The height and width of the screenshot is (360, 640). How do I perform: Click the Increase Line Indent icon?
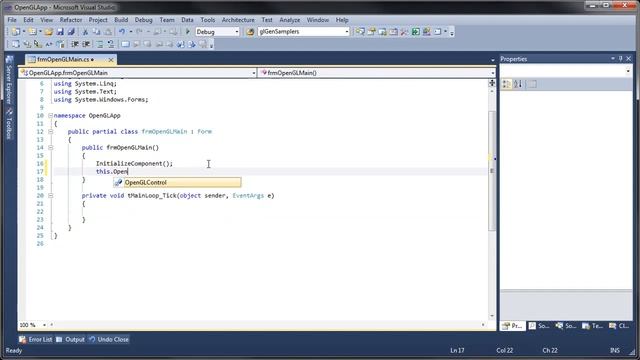86,44
